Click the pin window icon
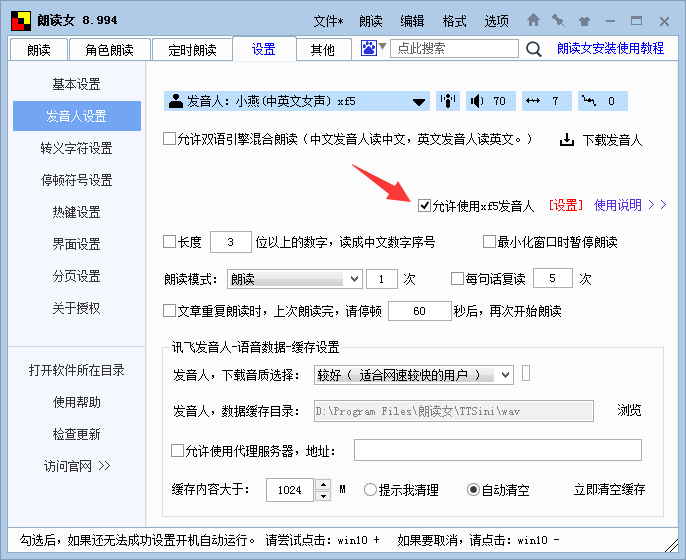Screen dimensions: 686x560 (558, 20)
